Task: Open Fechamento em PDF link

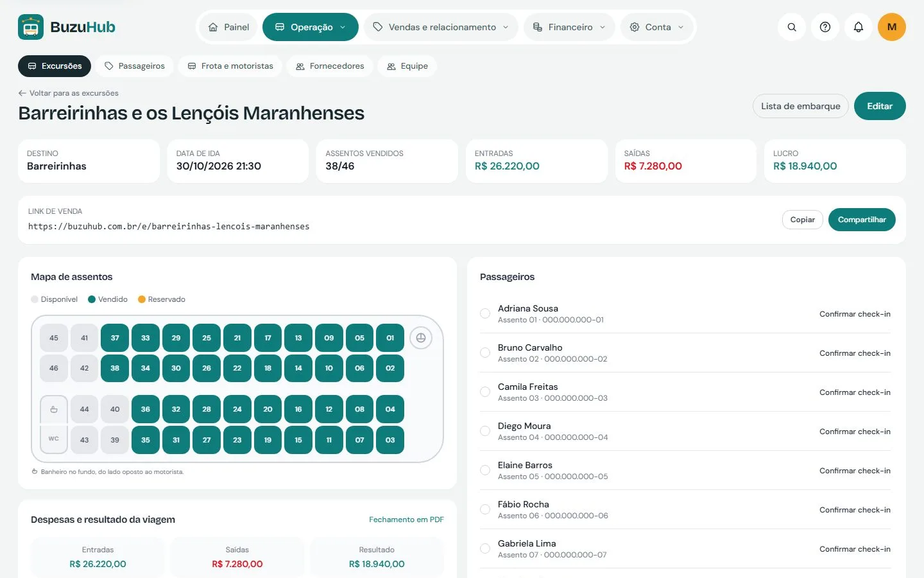Action: (x=406, y=520)
